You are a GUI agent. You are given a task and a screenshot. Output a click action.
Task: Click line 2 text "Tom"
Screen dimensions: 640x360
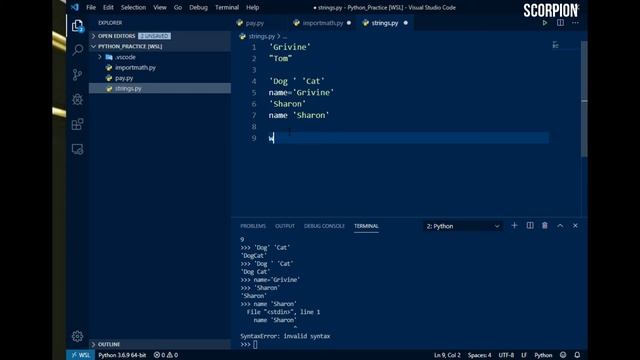point(280,59)
